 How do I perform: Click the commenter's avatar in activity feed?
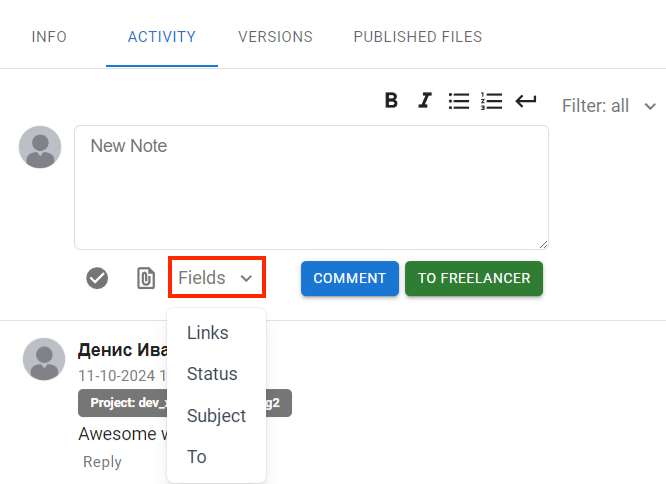pyautogui.click(x=44, y=359)
